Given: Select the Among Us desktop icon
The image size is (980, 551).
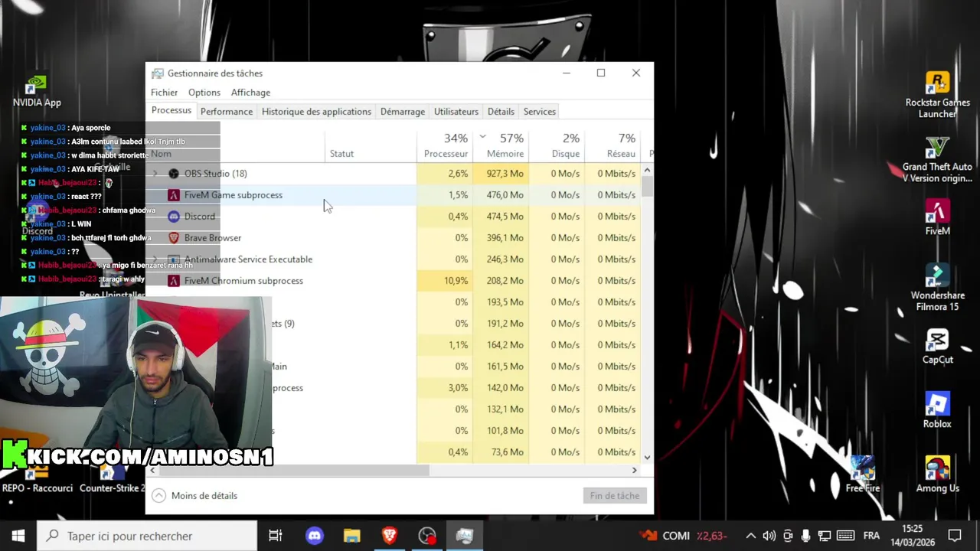Looking at the screenshot, I should tap(937, 474).
